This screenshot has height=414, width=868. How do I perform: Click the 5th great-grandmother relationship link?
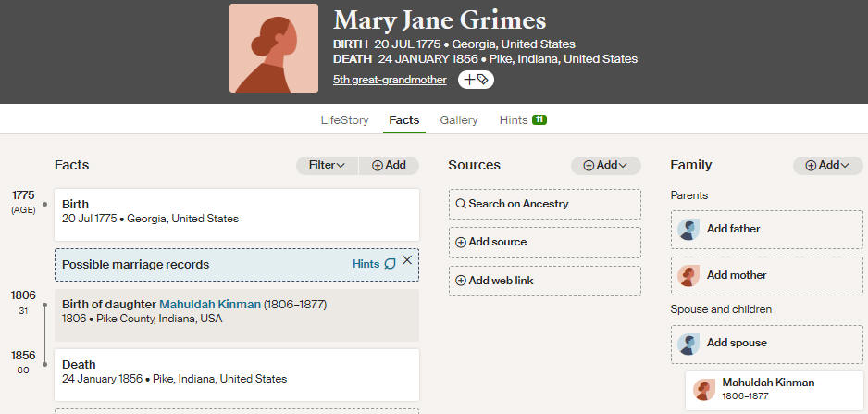coord(390,80)
